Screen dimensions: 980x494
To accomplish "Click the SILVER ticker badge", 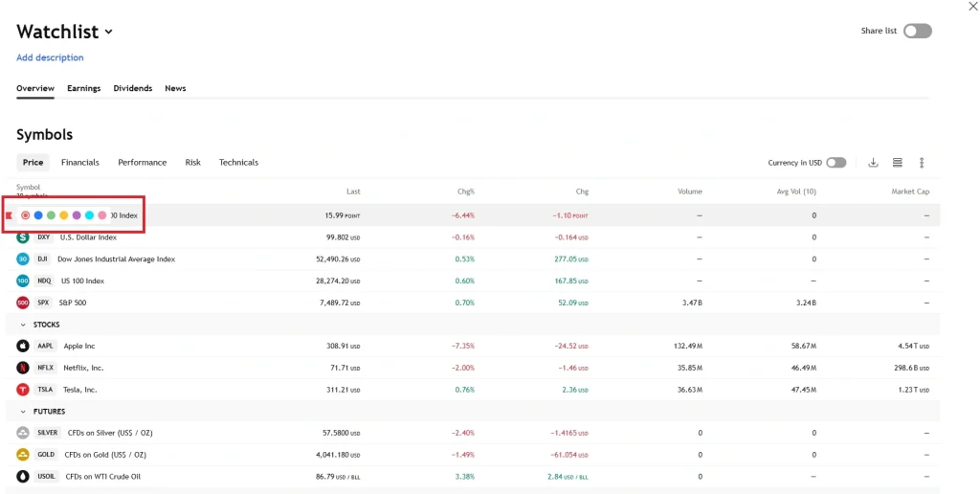I will click(x=48, y=433).
